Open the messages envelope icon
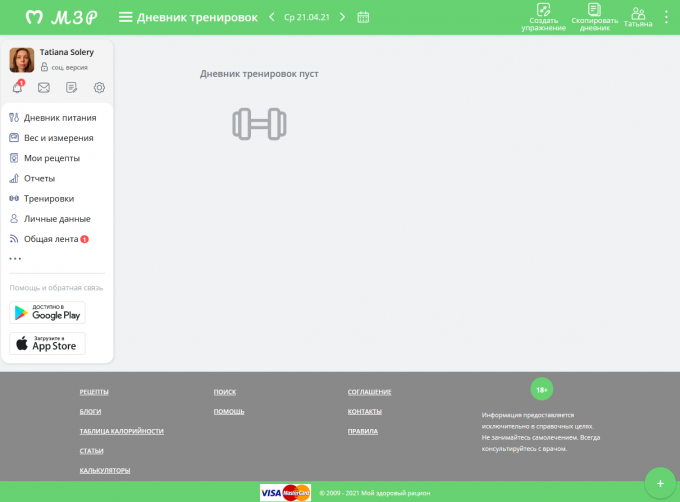 click(44, 87)
